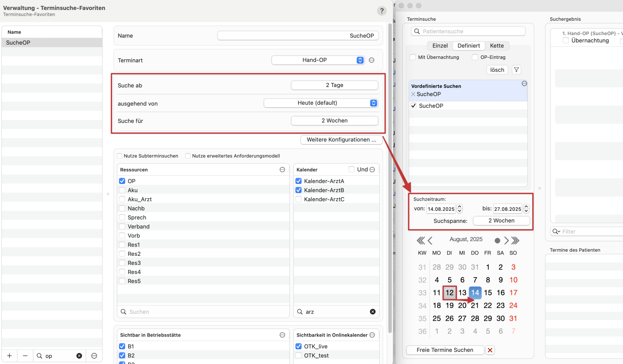
Task: Toggle Nutze Subterminsuchen checkbox
Action: [120, 156]
